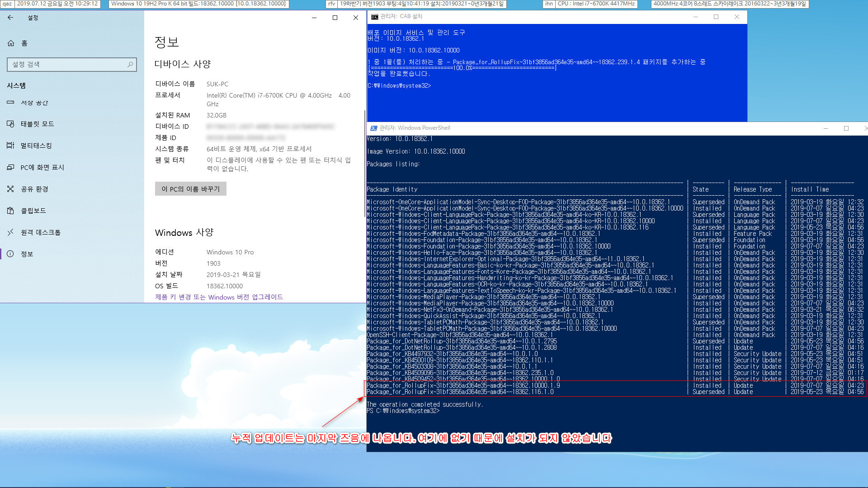This screenshot has height=488, width=868.
Task: Click the Settings content vertical scrollbar
Action: (x=364, y=163)
